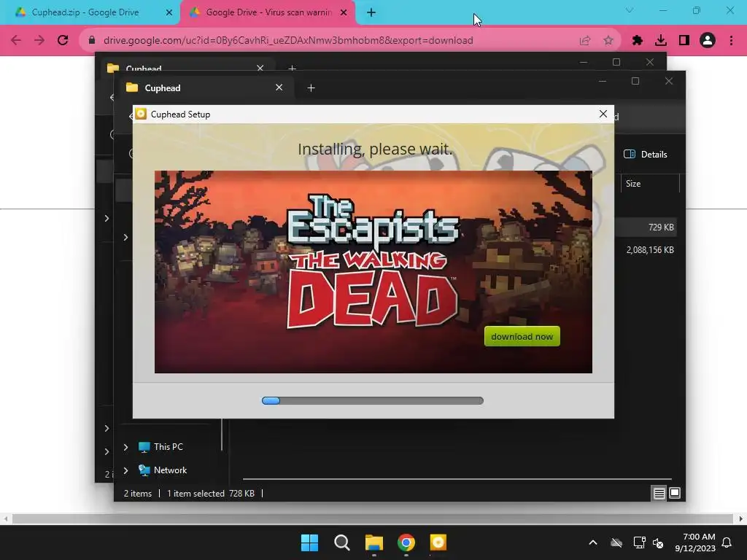Viewport: 747px width, 560px height.
Task: Add new tab in back Explorer window
Action: click(292, 69)
